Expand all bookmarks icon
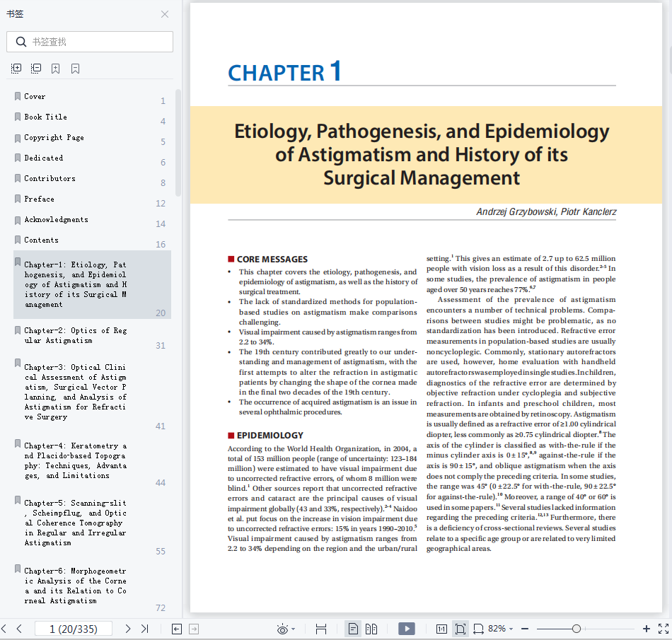 16,69
